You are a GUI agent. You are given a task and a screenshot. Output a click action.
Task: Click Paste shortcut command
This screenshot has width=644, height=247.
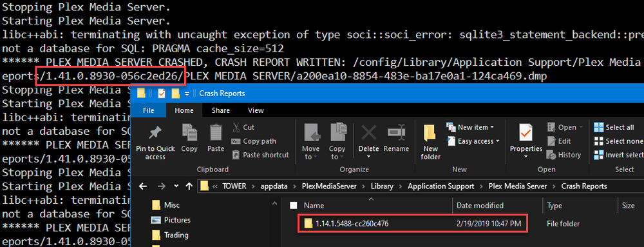pyautogui.click(x=260, y=155)
